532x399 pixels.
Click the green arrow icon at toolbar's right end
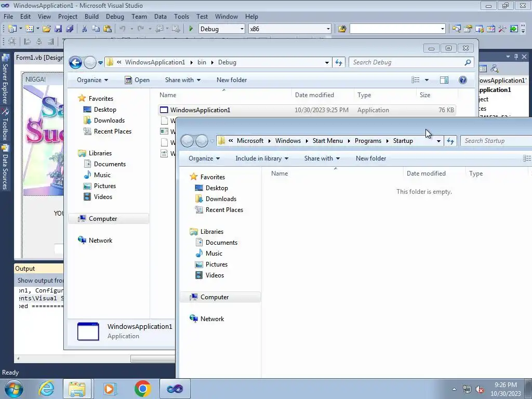coord(514,29)
